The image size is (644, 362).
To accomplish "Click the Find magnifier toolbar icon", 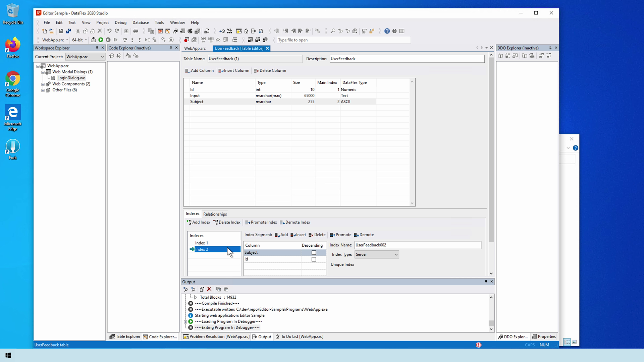I will 333,31.
